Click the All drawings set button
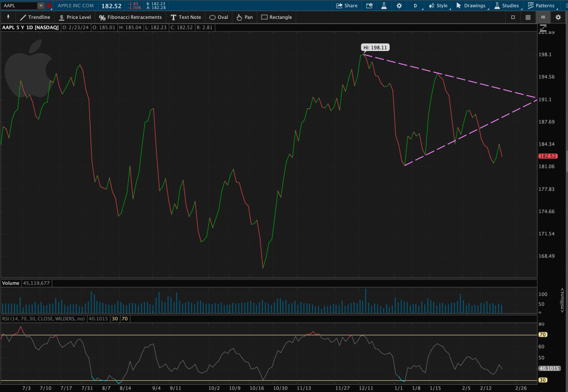Image resolution: width=568 pixels, height=392 pixels. [x=542, y=17]
